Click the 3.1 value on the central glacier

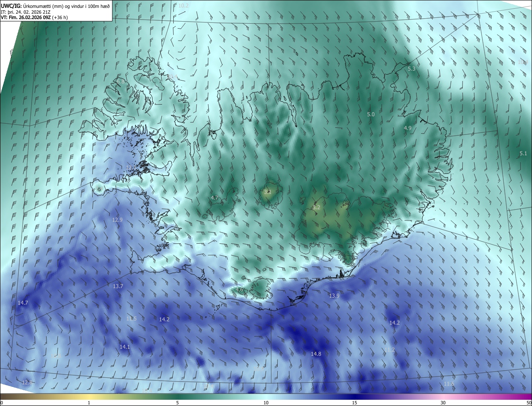coord(268,192)
